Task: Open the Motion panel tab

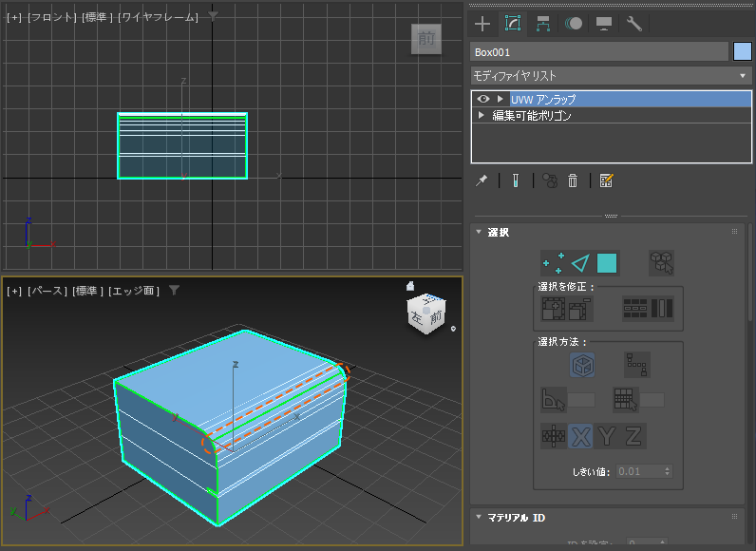Action: click(x=574, y=24)
